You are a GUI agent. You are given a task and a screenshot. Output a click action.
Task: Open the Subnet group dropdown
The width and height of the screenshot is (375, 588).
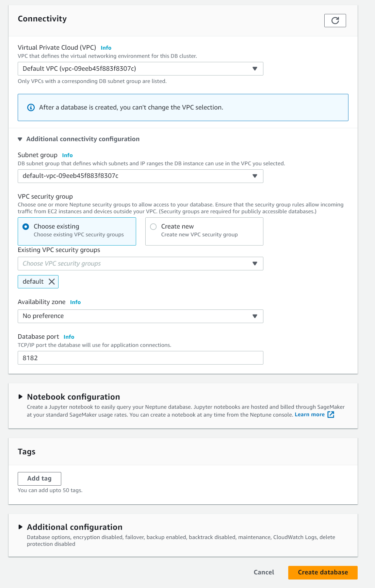(x=140, y=176)
